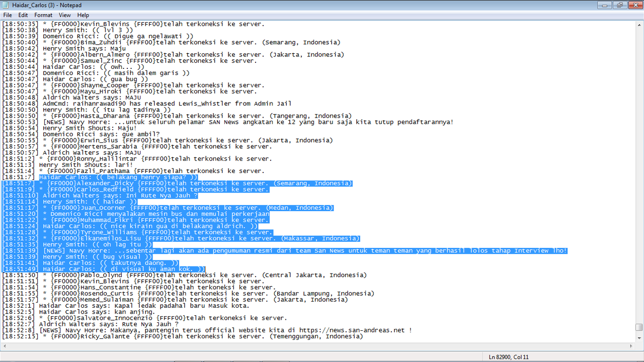The width and height of the screenshot is (644, 362).
Task: Click the Bima_Zuhdii connection line
Action: coord(171,42)
